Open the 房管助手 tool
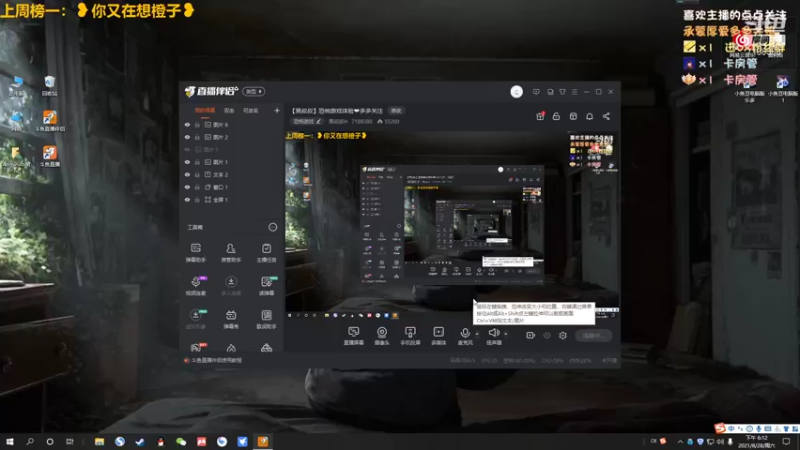Viewport: 800px width, 450px height. click(231, 253)
